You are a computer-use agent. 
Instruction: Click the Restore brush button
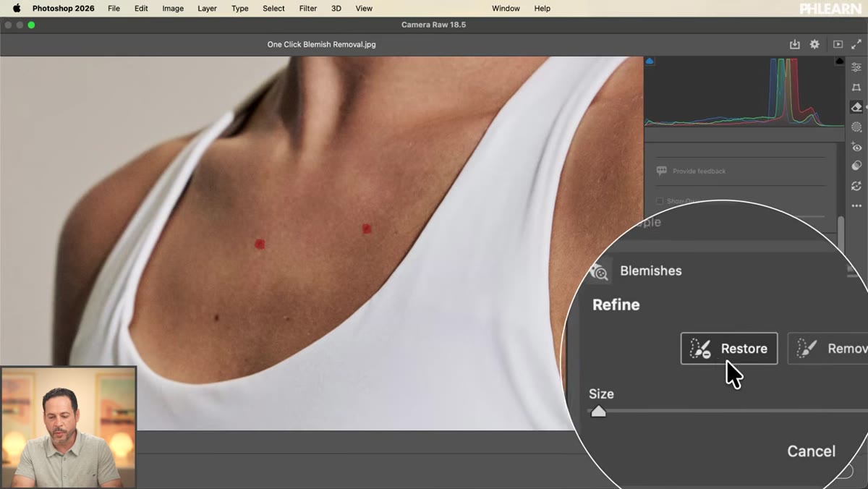[729, 349]
